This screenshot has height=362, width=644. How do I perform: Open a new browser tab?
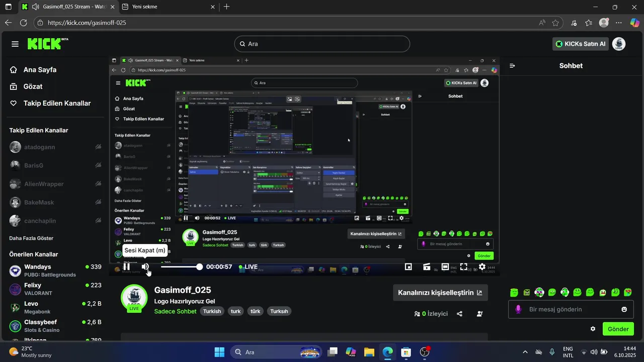click(227, 7)
